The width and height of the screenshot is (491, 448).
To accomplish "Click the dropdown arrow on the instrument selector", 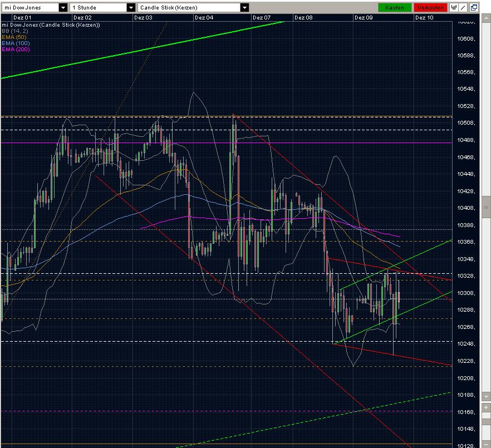I will pyautogui.click(x=63, y=8).
